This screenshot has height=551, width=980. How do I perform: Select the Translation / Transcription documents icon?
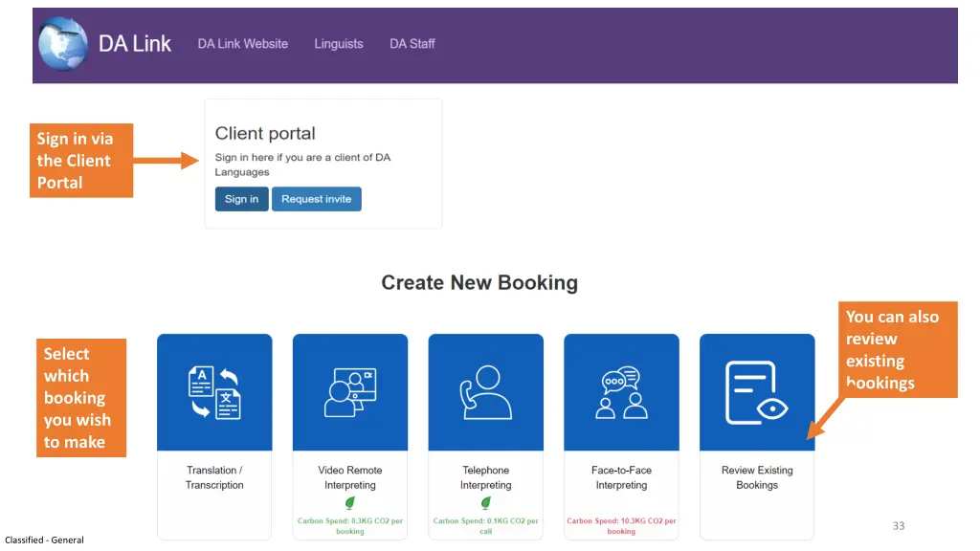click(x=214, y=392)
